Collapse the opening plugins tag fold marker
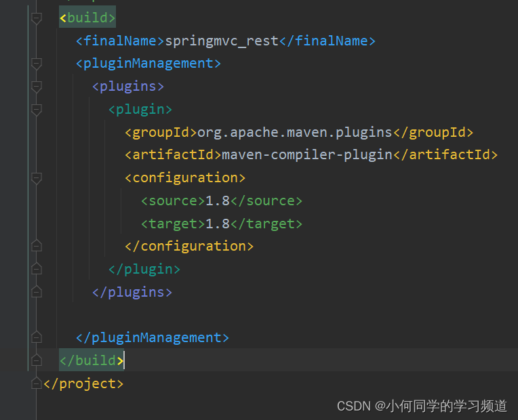The height and width of the screenshot is (420, 518). click(37, 87)
